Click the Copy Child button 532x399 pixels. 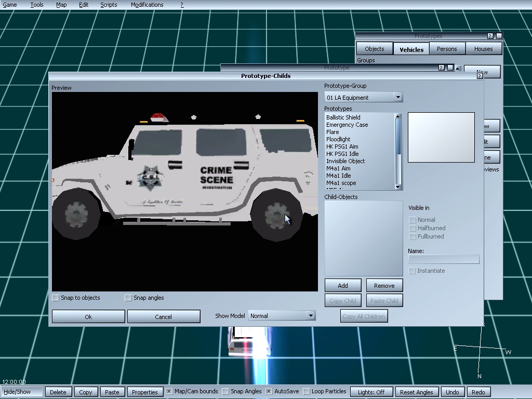coord(343,301)
